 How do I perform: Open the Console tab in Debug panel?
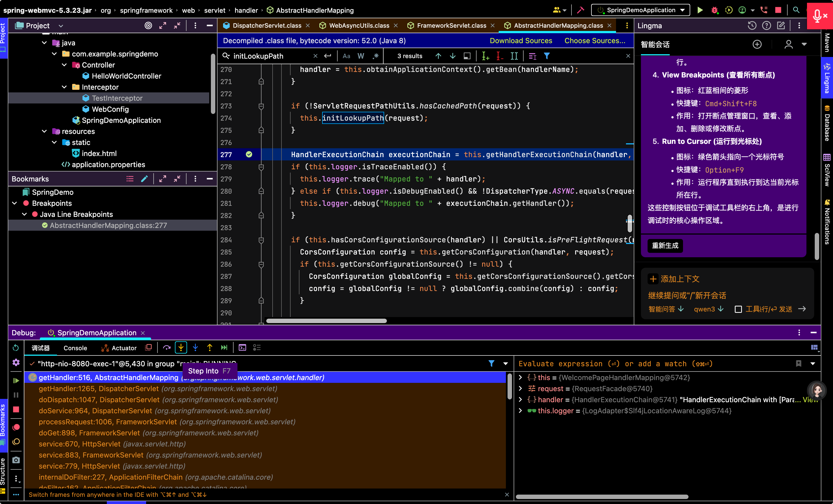point(75,348)
